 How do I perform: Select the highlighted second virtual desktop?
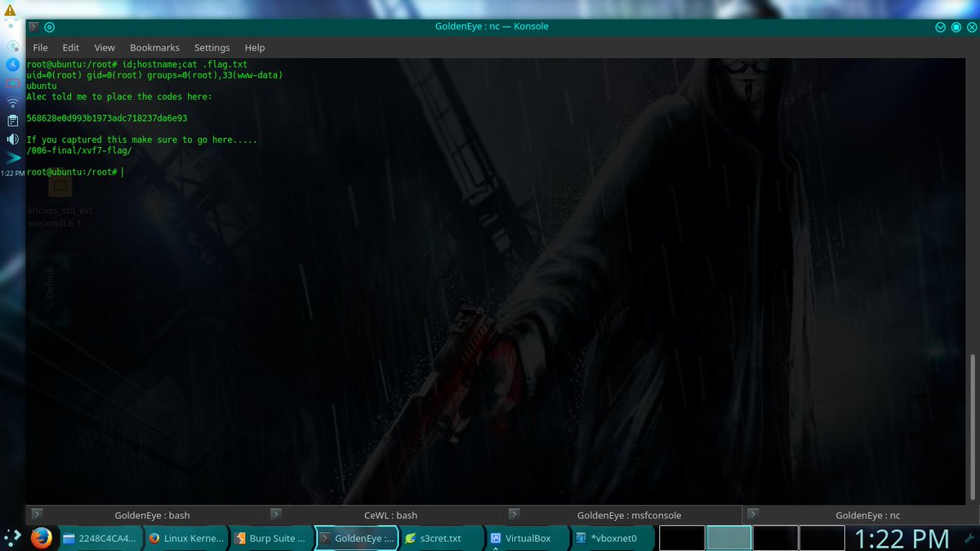[x=728, y=538]
